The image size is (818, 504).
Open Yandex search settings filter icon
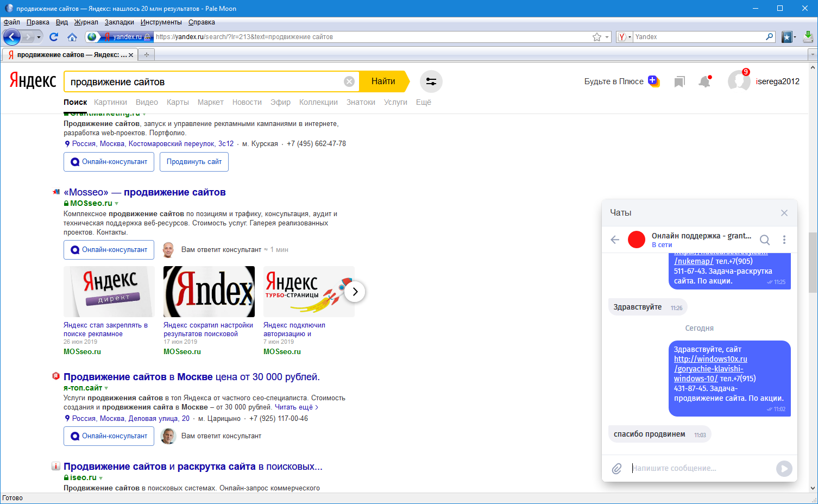coord(431,81)
